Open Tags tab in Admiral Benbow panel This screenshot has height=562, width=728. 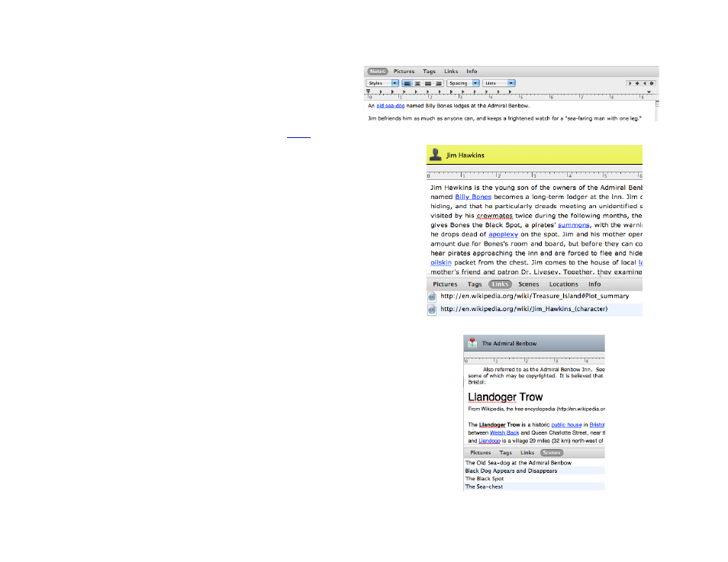click(x=506, y=453)
